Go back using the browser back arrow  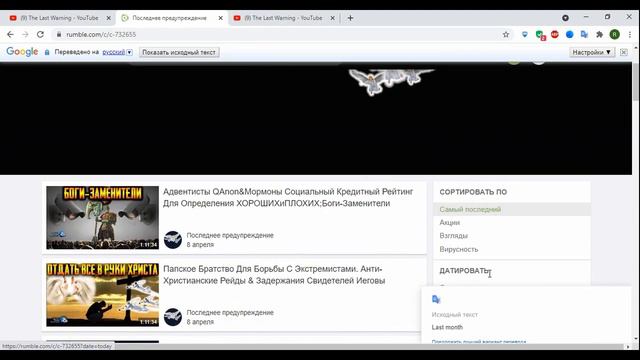11,35
